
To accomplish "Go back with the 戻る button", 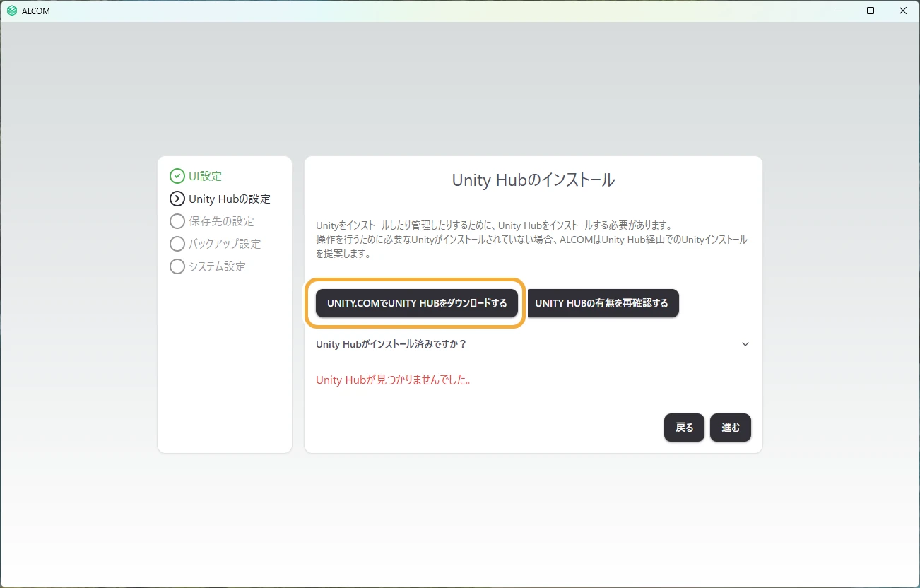I will pyautogui.click(x=684, y=428).
